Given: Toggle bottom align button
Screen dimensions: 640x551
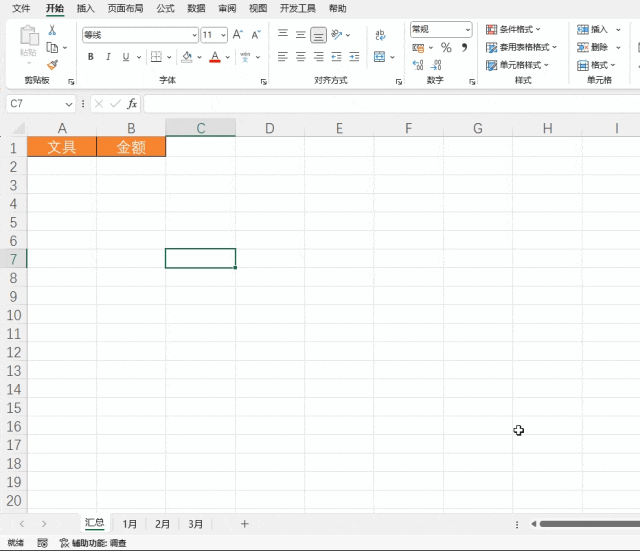Looking at the screenshot, I should point(318,35).
